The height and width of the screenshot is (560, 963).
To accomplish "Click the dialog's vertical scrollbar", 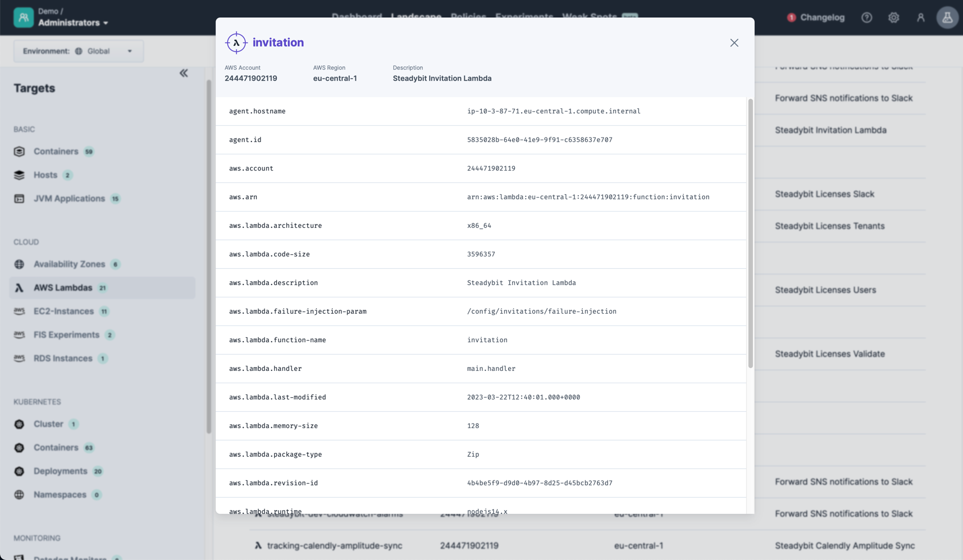I will tap(750, 233).
